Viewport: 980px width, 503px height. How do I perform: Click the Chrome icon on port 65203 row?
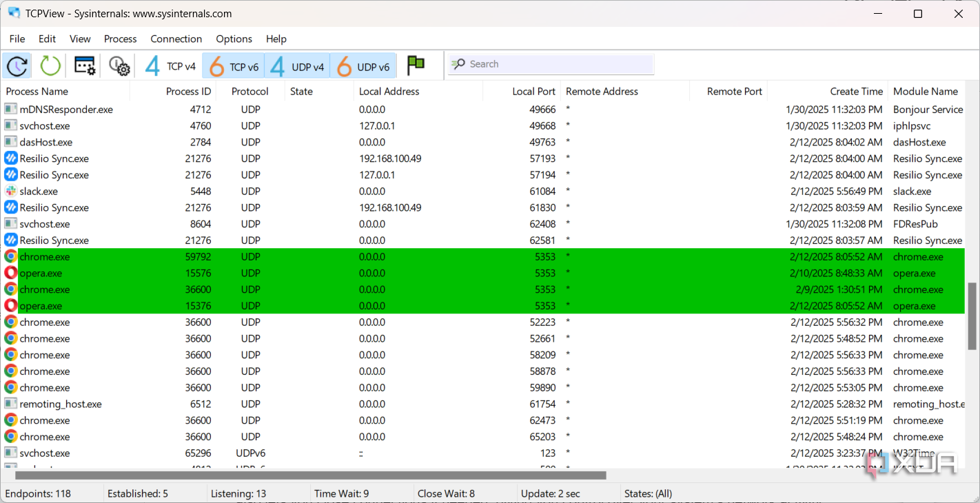(x=10, y=437)
